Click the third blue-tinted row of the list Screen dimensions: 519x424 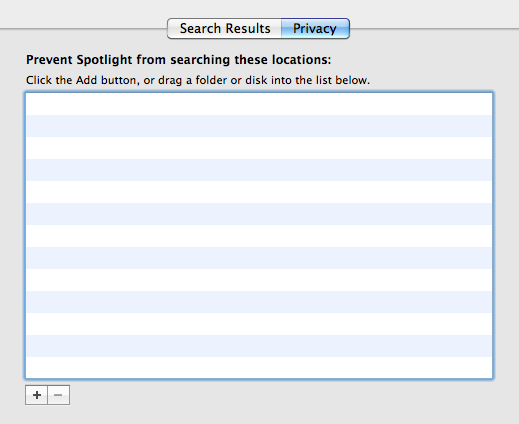(259, 214)
